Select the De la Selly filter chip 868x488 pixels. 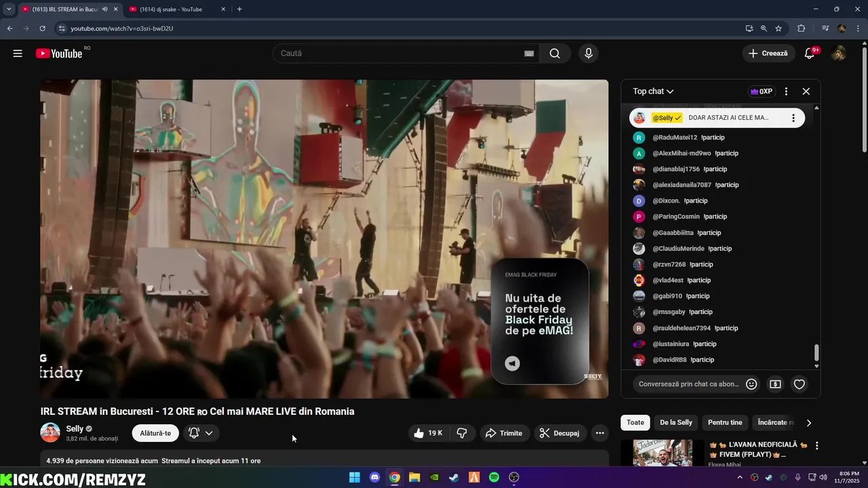[x=676, y=423]
